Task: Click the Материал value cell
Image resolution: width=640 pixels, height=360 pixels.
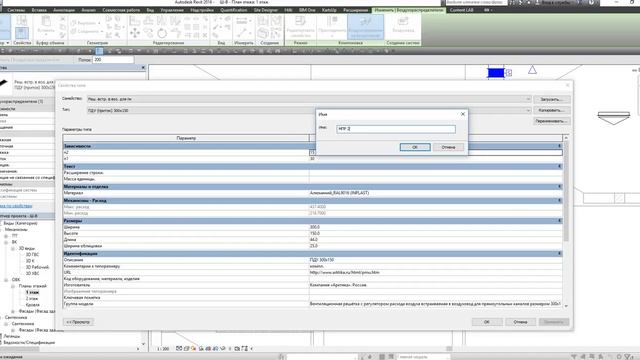Action: pos(436,193)
